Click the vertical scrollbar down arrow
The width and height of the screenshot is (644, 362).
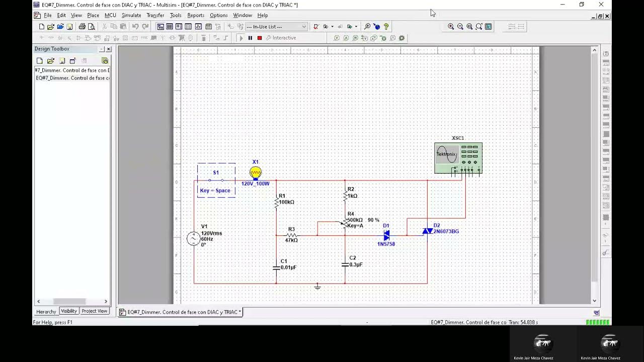point(594,301)
